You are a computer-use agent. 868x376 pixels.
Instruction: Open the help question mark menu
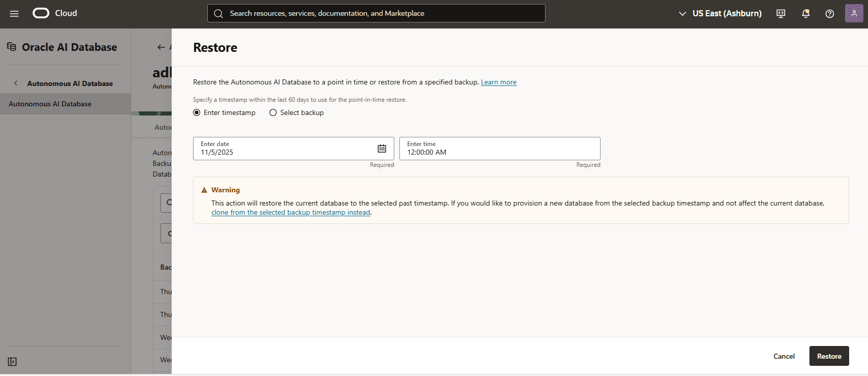coord(830,14)
